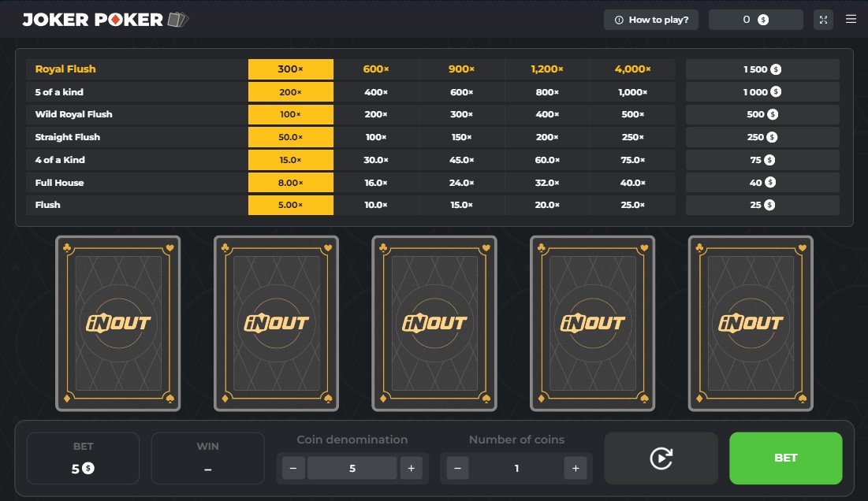Decrease number of coins with minus
The image size is (868, 501).
(x=457, y=468)
